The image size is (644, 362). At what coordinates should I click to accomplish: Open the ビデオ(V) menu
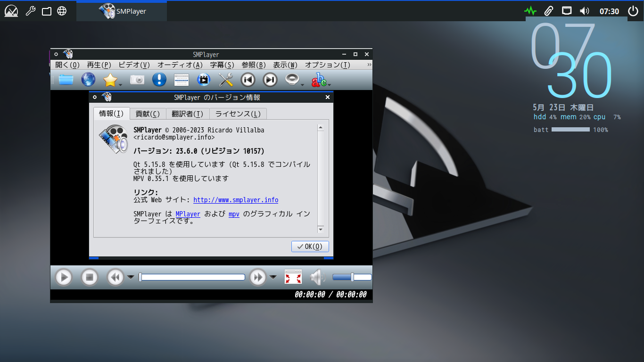coord(134,65)
